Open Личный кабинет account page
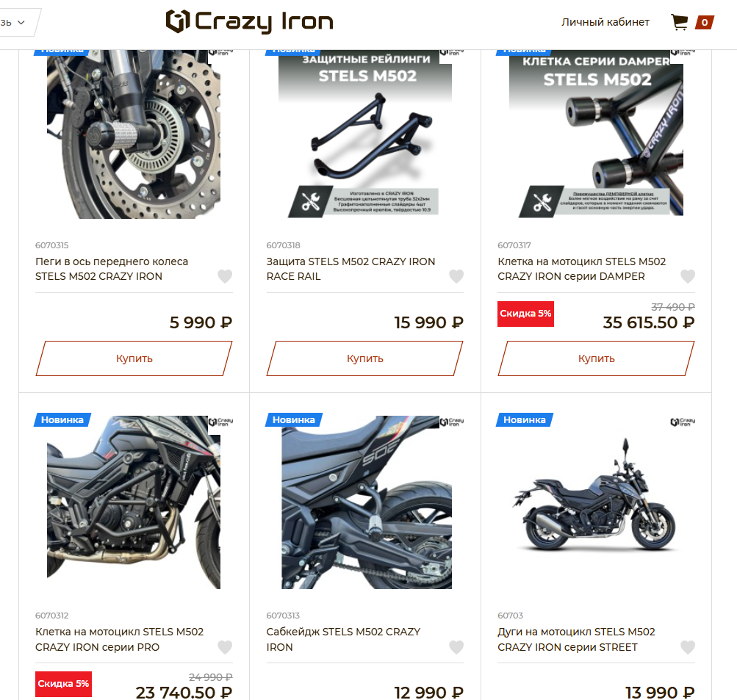This screenshot has width=737, height=700. click(605, 22)
